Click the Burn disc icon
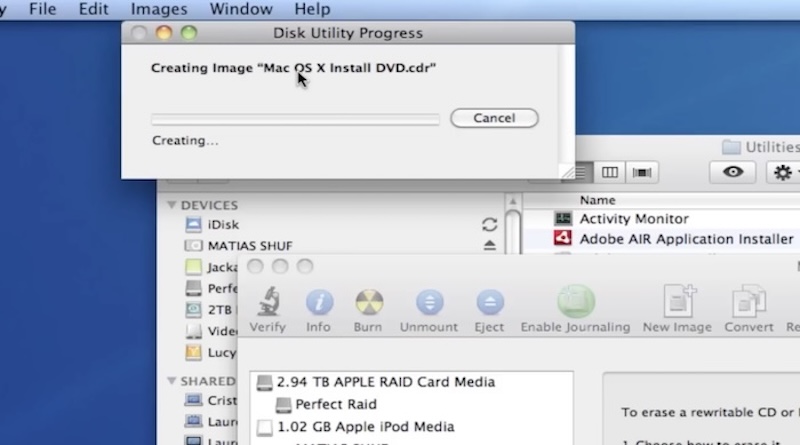 [x=369, y=303]
